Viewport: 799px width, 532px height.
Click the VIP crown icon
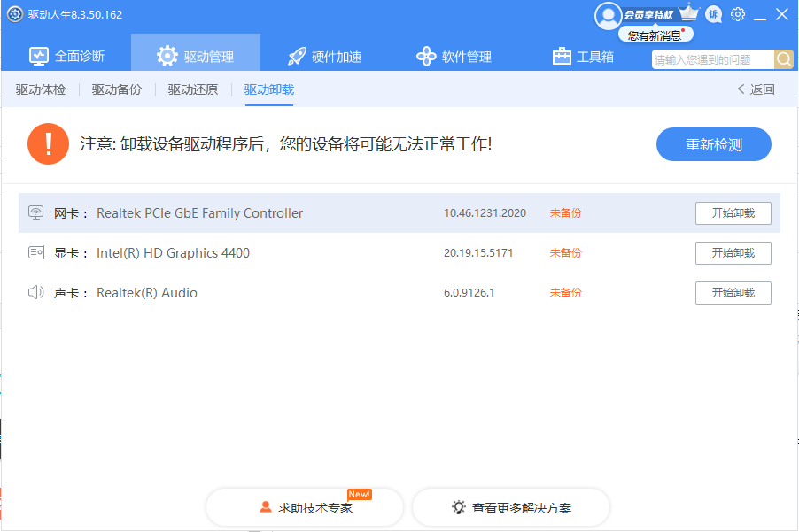coord(689,13)
